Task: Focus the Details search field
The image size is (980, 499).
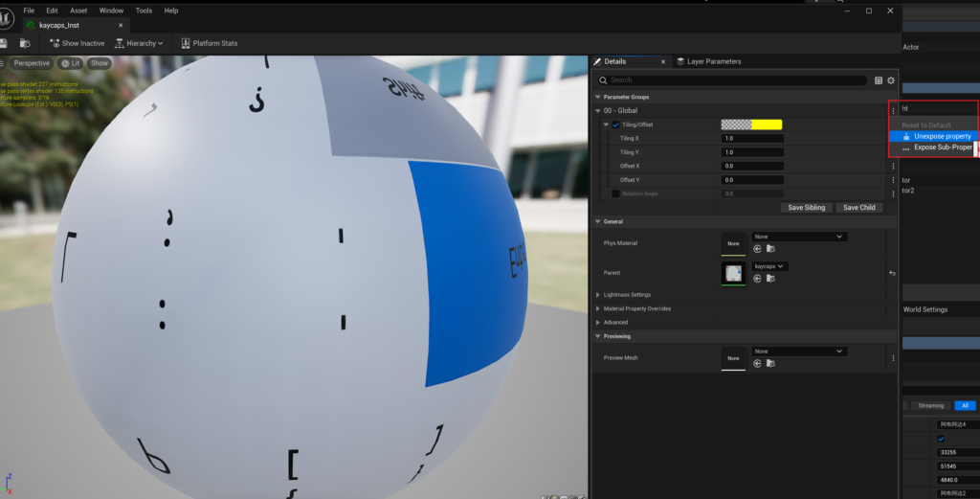Action: tap(732, 80)
